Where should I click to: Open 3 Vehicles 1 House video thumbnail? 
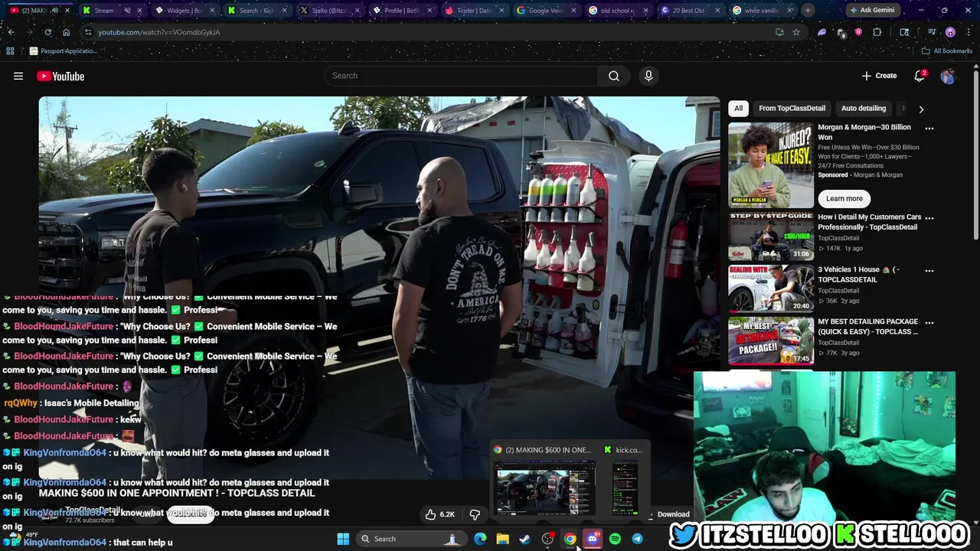[x=771, y=289]
